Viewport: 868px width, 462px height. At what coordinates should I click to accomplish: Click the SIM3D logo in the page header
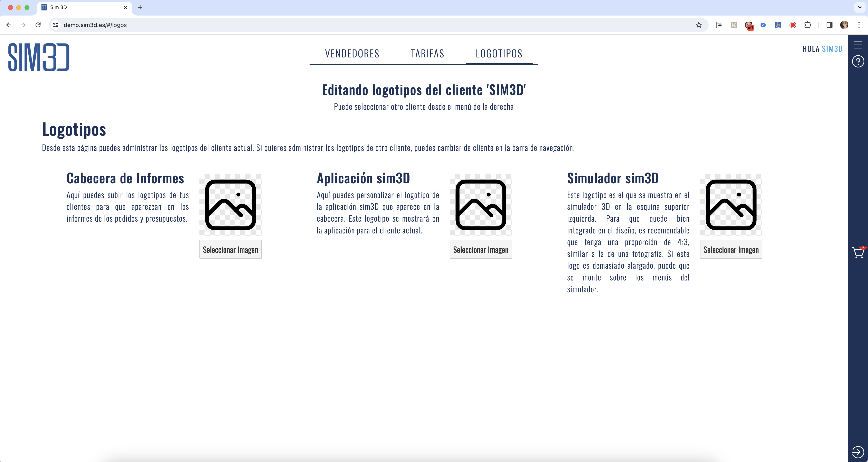[39, 57]
